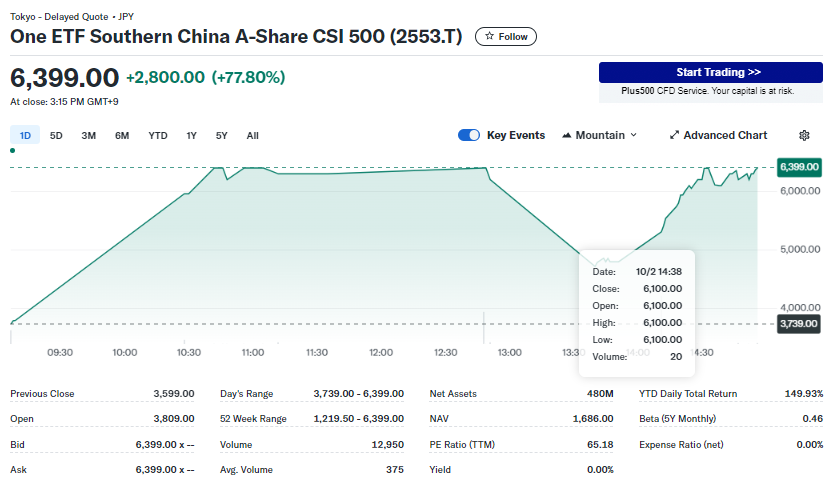The width and height of the screenshot is (836, 483).
Task: Choose the 5Y time range
Action: coord(221,135)
